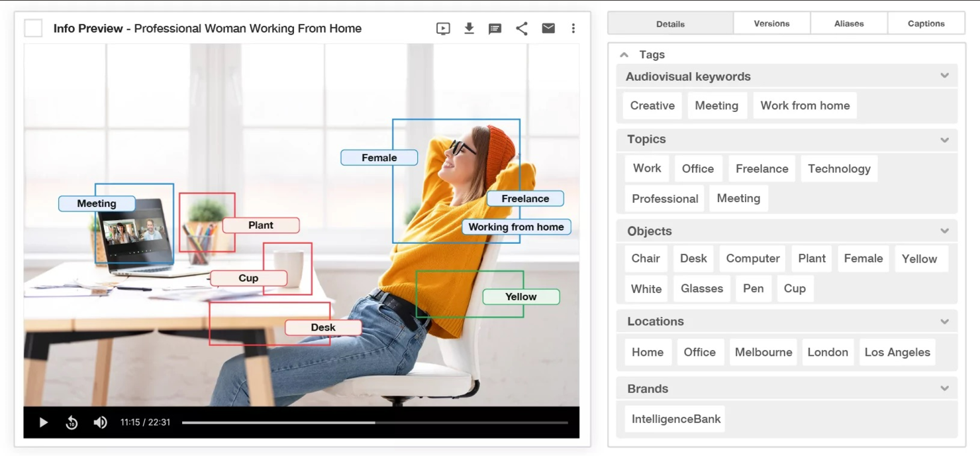Select the Creative keyword tag
Viewport: 980px width, 456px height.
point(652,105)
